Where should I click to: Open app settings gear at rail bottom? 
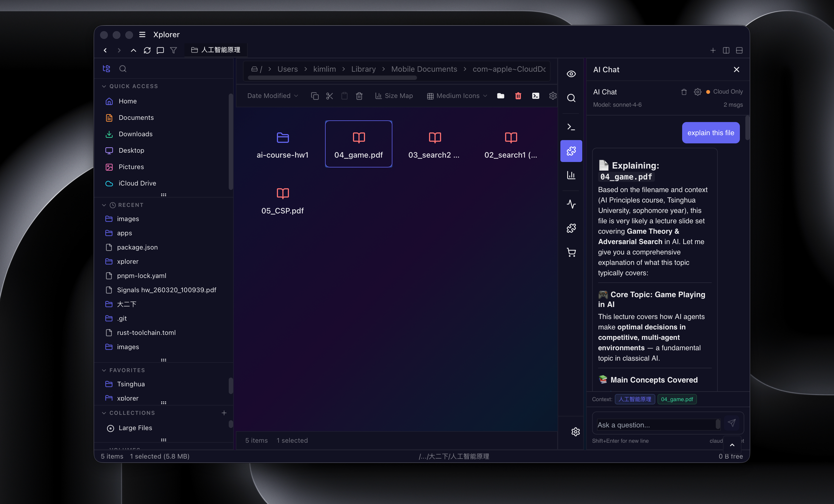575,432
